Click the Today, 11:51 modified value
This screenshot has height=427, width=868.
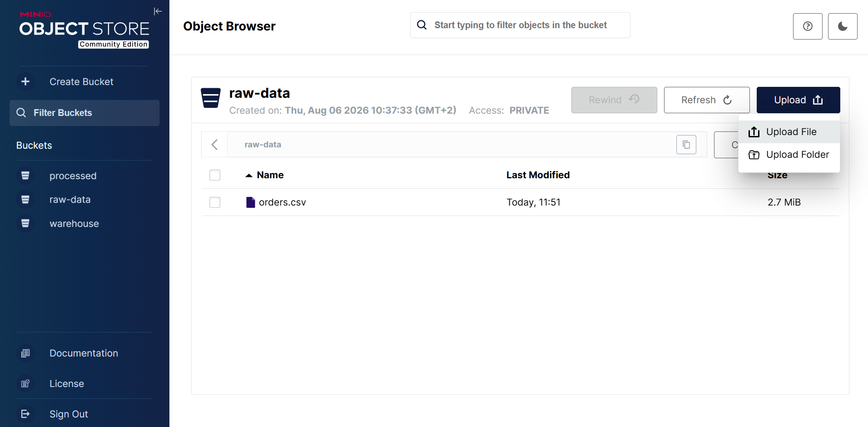tap(533, 202)
